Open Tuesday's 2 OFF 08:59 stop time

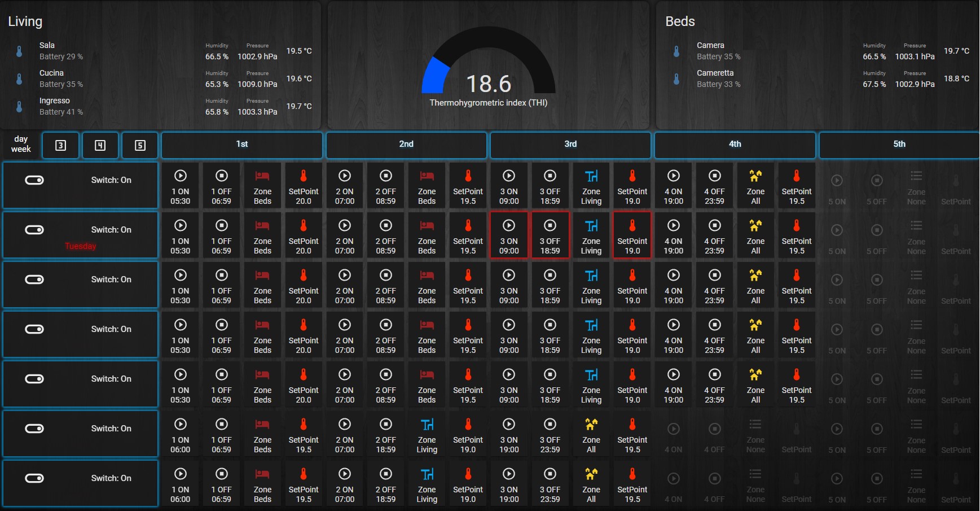386,235
